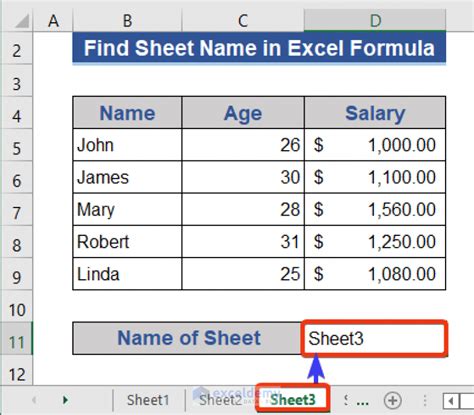Select the age cell with 26
Image resolution: width=474 pixels, height=415 pixels.
pos(243,145)
